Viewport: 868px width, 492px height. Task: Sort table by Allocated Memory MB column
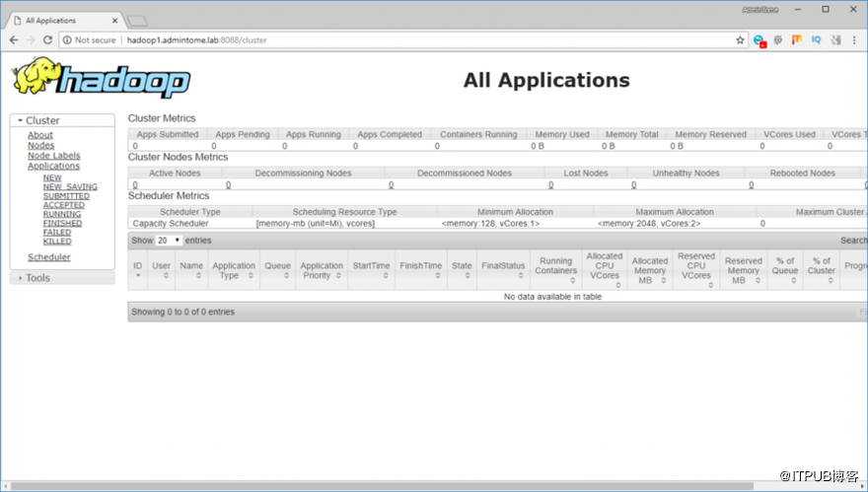[x=650, y=270]
